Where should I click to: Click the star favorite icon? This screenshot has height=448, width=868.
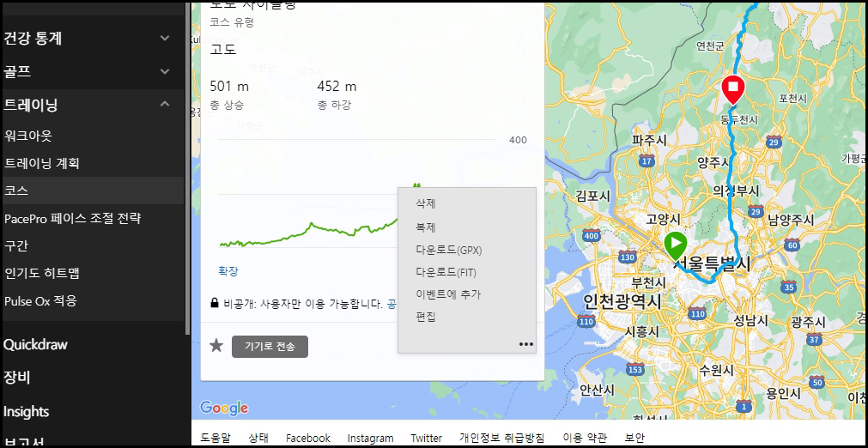(x=215, y=346)
